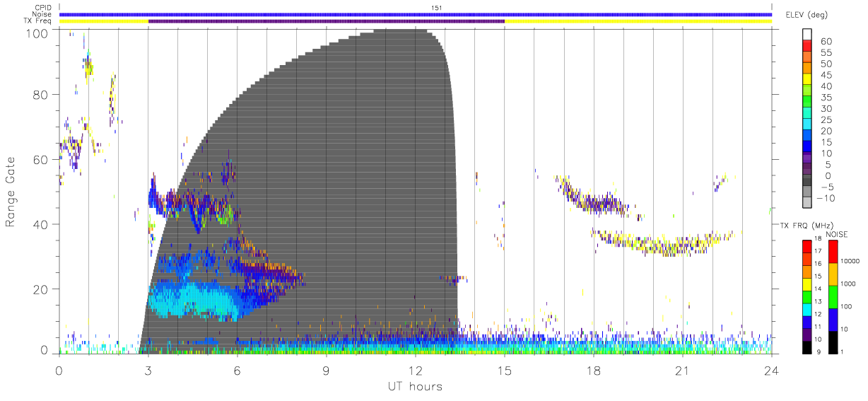Click the x-axis tick label '21'
Screen dimensions: 868x401
click(x=682, y=370)
